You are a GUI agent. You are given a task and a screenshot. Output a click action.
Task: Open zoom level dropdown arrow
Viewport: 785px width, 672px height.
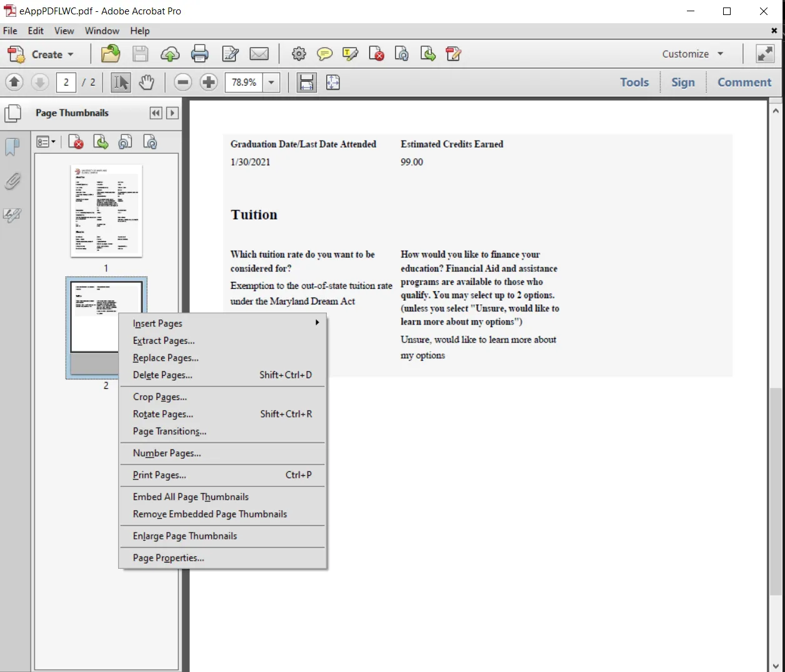click(x=271, y=82)
